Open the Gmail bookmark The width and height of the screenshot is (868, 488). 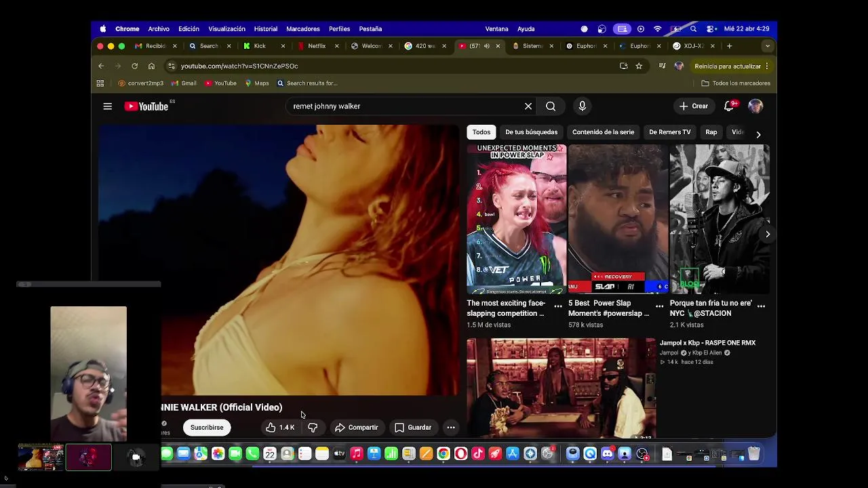tap(184, 83)
